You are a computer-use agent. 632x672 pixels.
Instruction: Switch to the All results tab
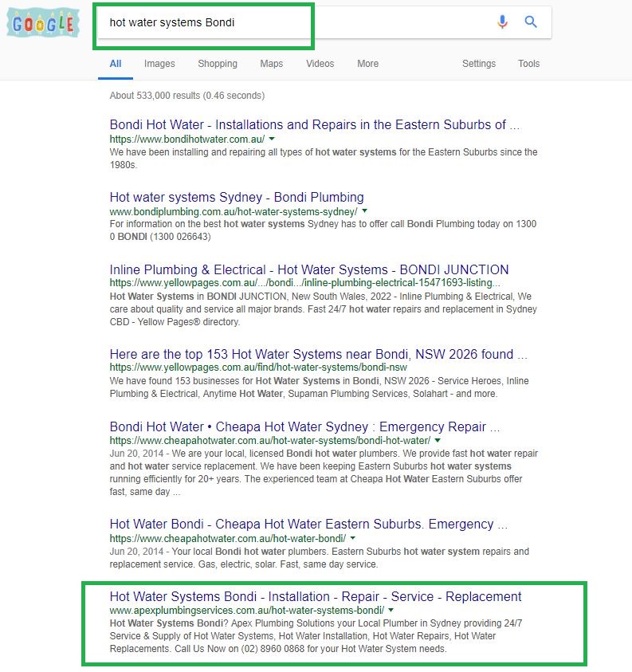[116, 64]
